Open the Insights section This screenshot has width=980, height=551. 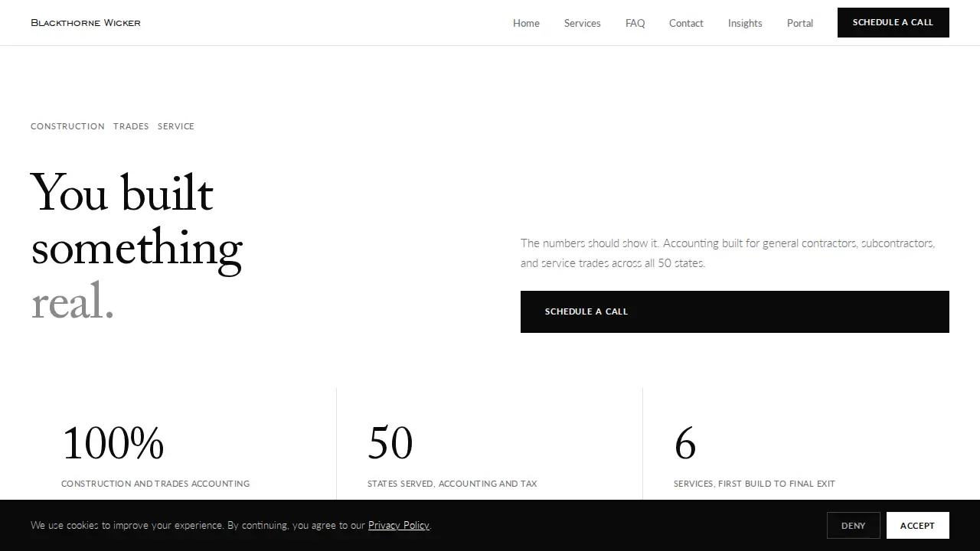(745, 23)
